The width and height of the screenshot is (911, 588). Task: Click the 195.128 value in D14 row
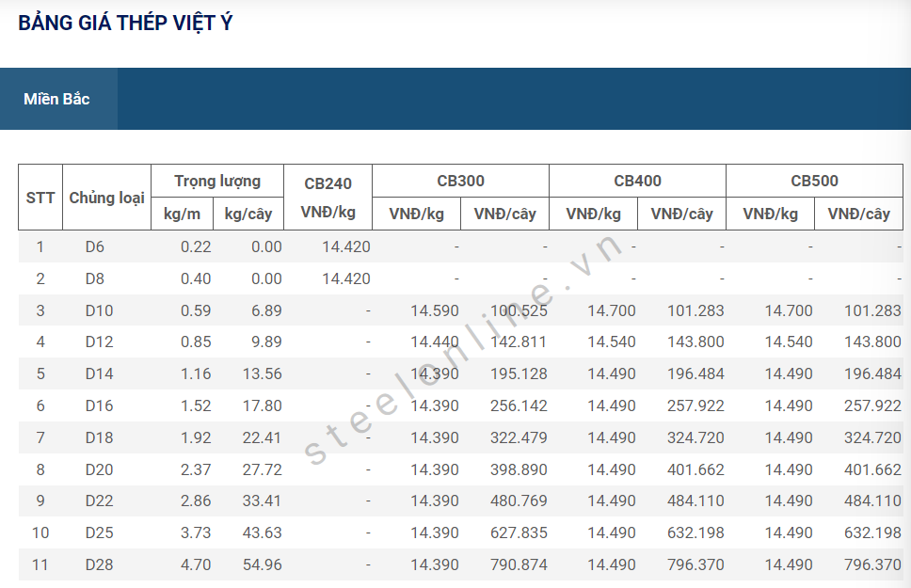[519, 374]
